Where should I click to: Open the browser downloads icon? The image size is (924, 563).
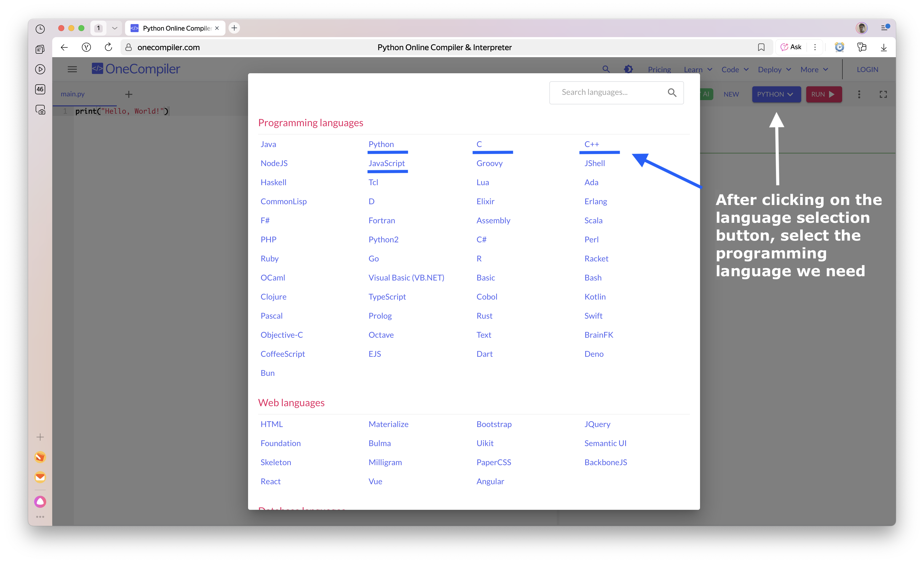tap(884, 47)
